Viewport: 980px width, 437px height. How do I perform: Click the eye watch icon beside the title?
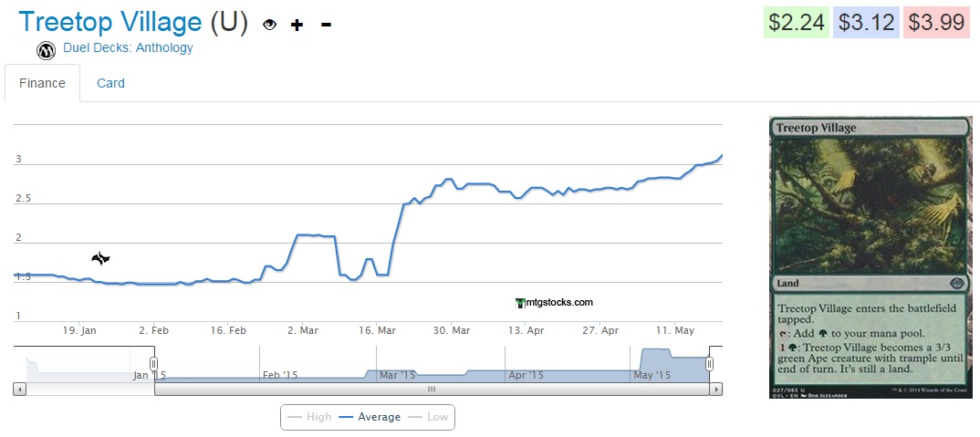[x=269, y=25]
